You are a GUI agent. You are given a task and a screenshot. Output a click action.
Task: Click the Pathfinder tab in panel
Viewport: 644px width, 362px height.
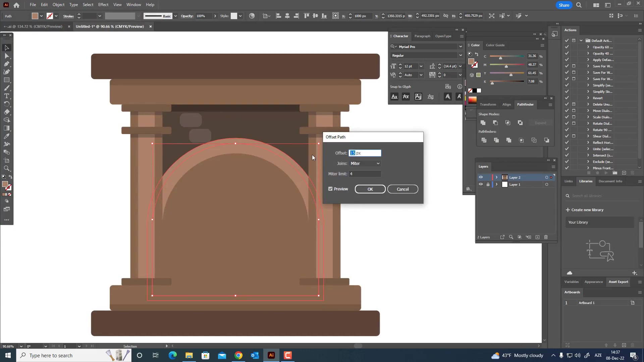526,104
